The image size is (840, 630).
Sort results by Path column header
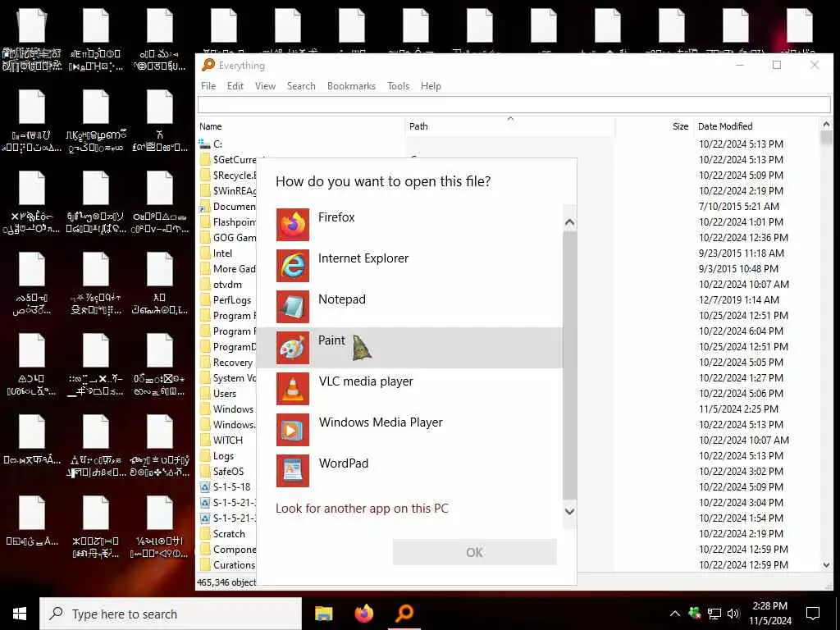click(x=509, y=126)
